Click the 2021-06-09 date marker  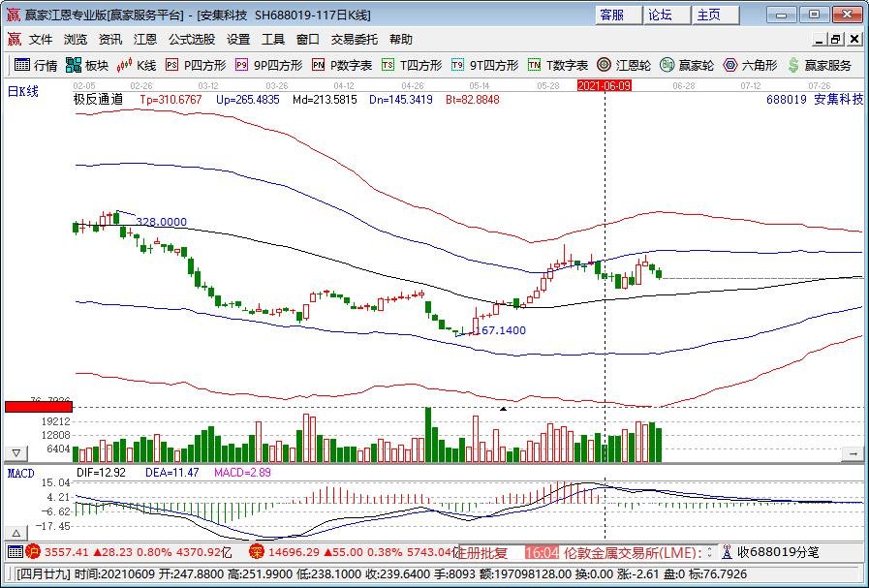(605, 85)
